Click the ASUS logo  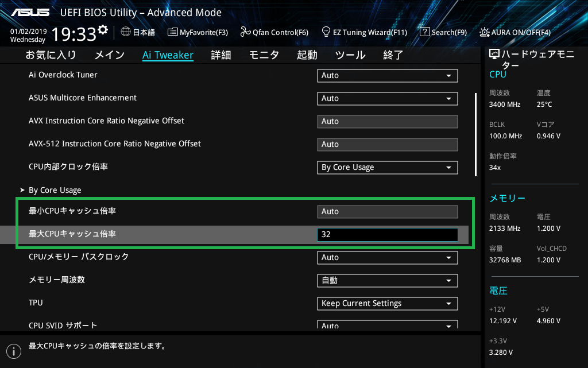point(30,13)
